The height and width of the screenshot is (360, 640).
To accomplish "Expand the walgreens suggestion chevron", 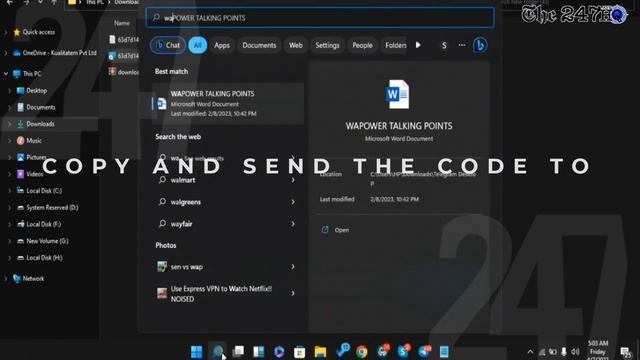I will (293, 202).
